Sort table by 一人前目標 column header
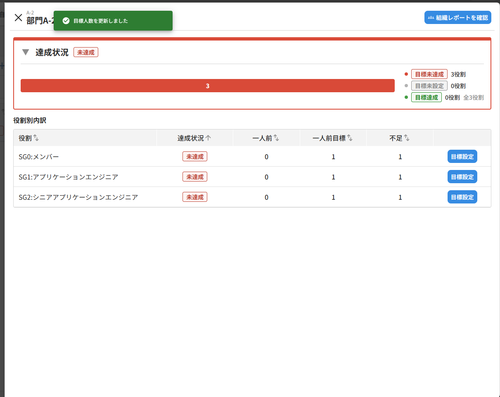Viewport: 500px width, 397px height. 332,138
